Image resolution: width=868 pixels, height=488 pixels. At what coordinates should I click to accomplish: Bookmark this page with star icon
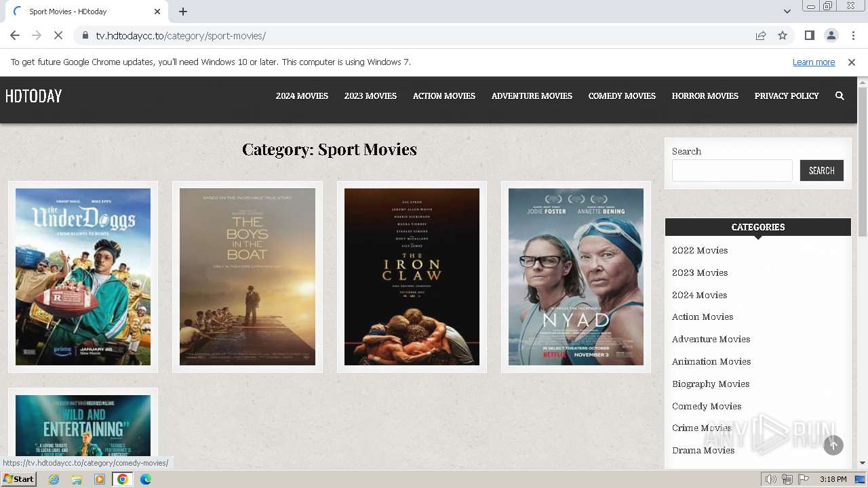coord(783,35)
